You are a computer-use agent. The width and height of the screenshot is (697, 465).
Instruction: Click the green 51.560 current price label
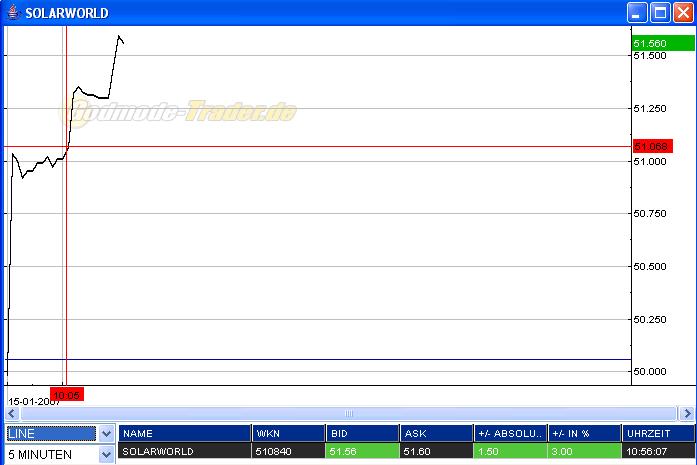coord(663,43)
